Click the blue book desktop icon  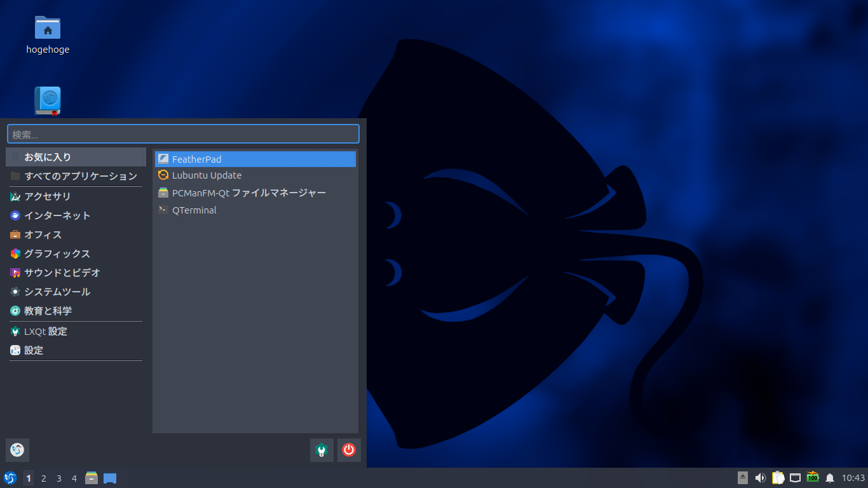click(48, 101)
